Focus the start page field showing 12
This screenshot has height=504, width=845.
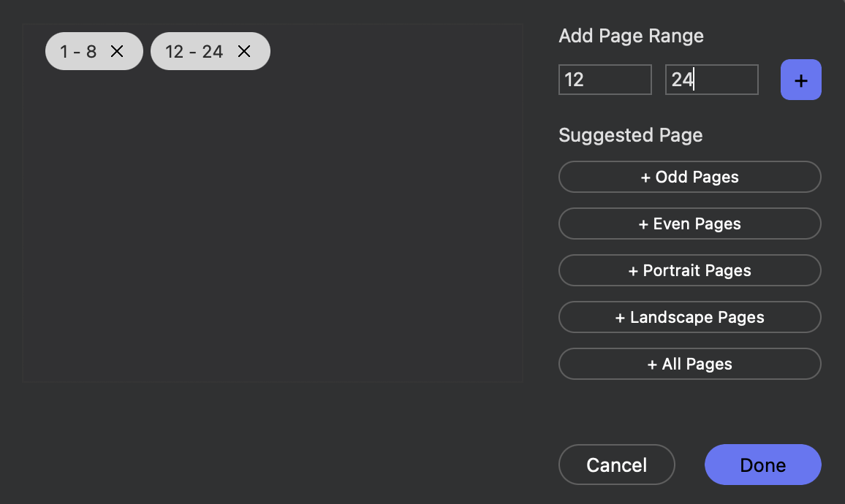click(x=605, y=80)
